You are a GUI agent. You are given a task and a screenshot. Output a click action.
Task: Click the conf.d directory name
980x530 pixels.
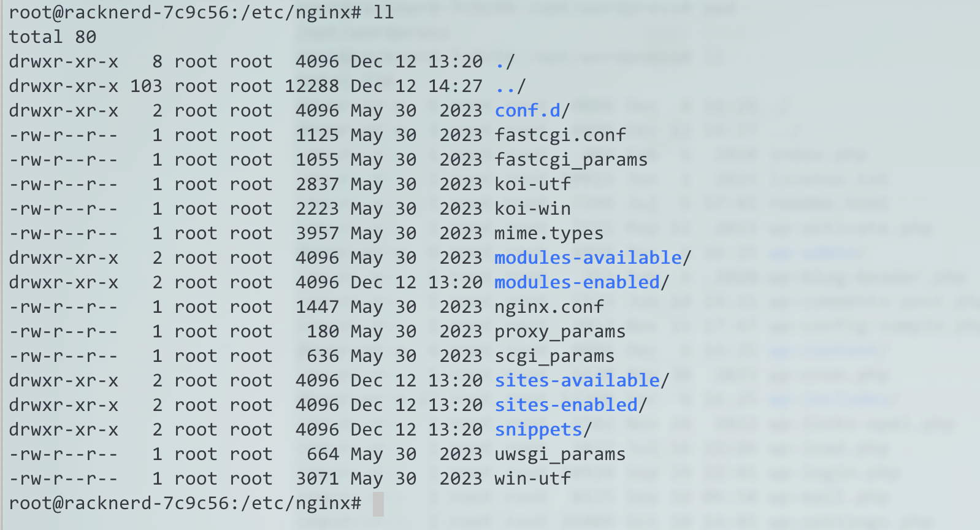528,110
